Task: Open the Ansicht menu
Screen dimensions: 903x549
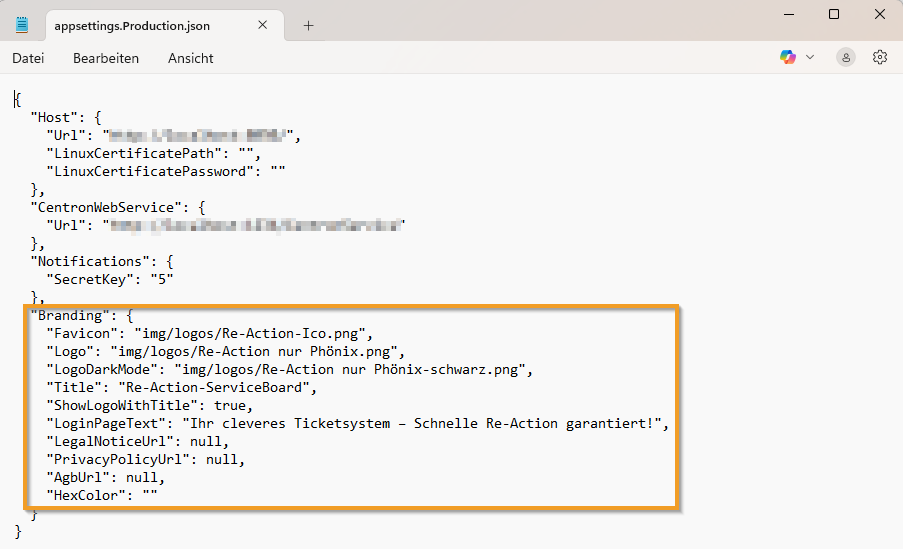Action: pos(190,58)
